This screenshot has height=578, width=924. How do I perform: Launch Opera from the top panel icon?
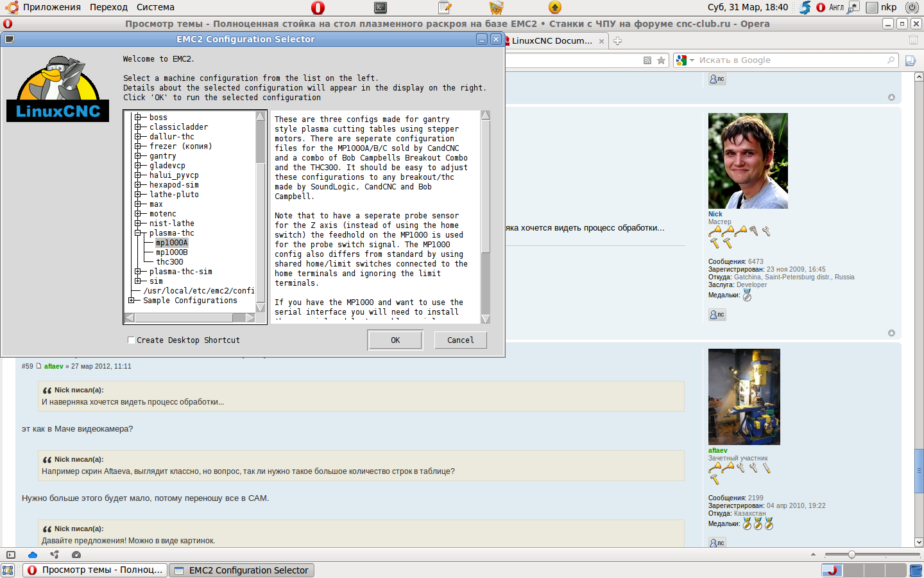(x=318, y=8)
